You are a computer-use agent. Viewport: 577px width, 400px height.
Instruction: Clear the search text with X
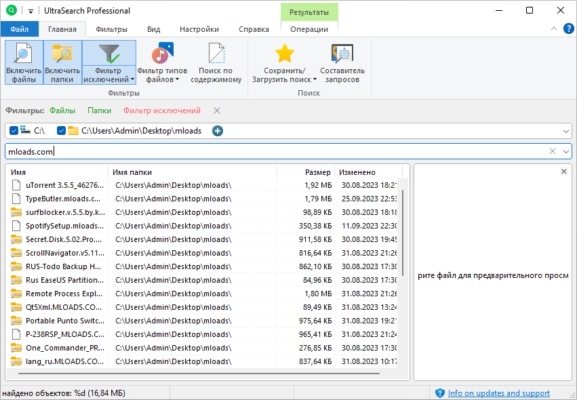(x=552, y=151)
